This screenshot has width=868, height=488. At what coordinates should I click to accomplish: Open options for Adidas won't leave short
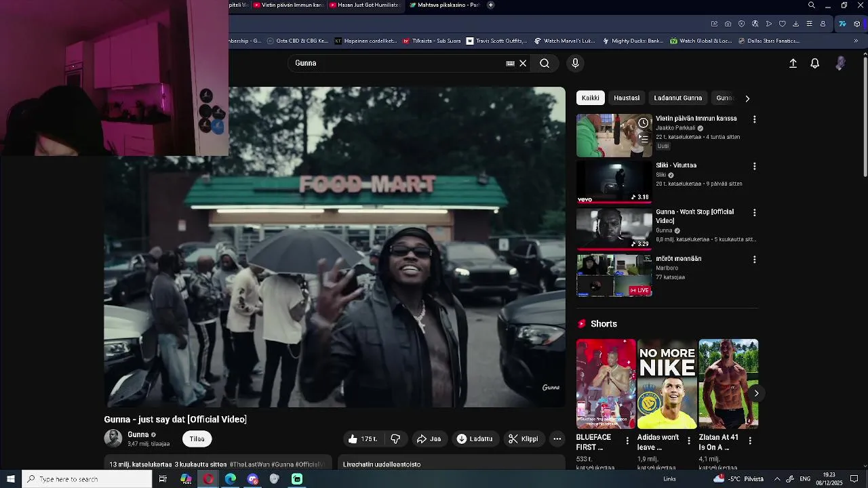[689, 441]
